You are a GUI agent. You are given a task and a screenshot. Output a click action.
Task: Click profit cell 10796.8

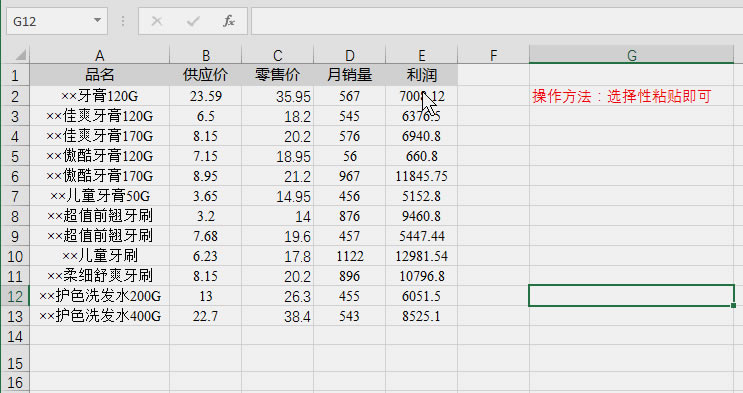422,276
